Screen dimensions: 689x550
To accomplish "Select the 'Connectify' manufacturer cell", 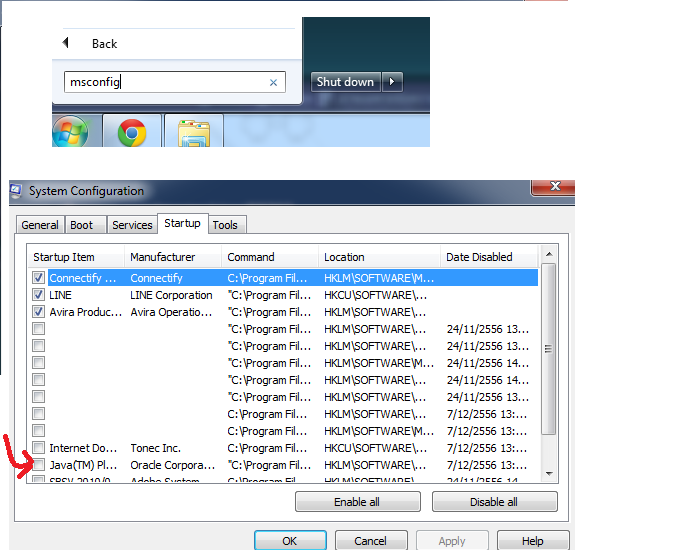I will 156,278.
